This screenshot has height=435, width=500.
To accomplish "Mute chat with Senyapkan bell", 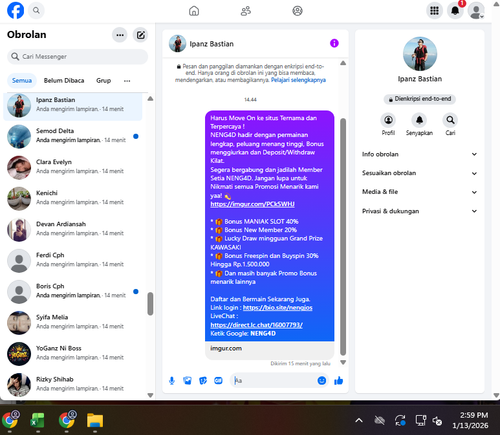I will [419, 125].
